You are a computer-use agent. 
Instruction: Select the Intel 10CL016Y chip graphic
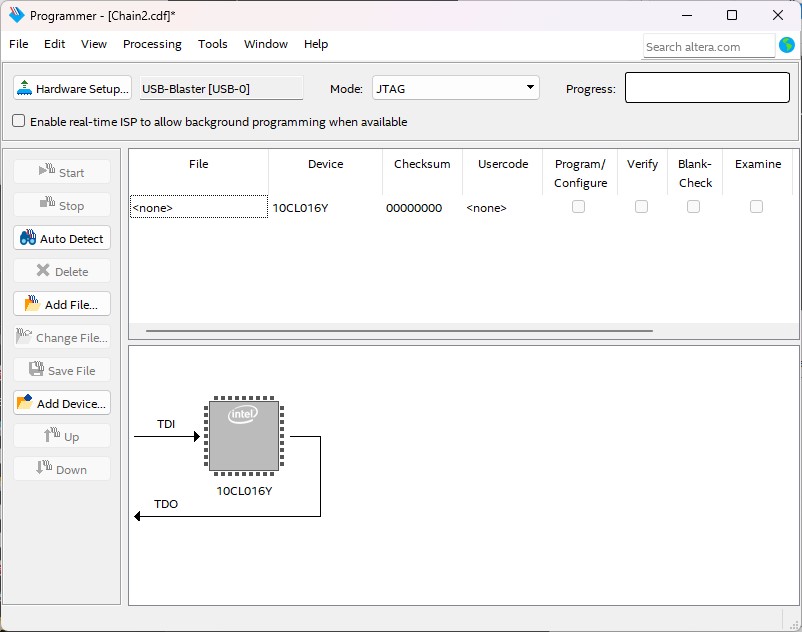pyautogui.click(x=244, y=436)
